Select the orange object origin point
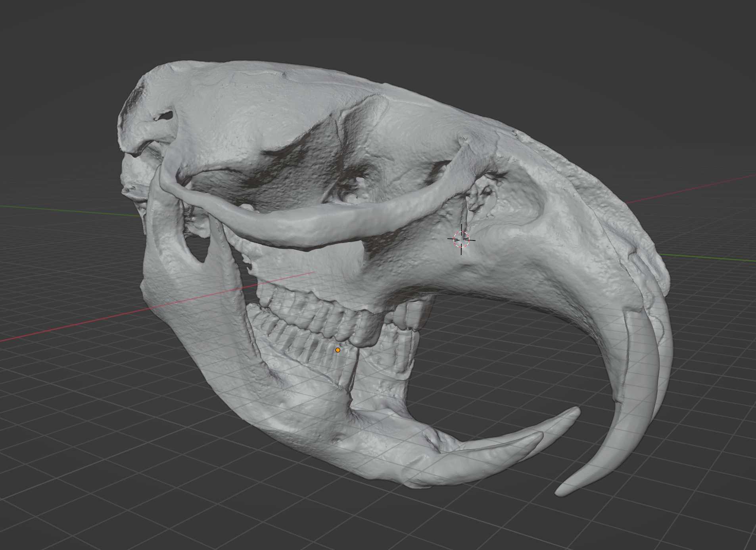 click(338, 350)
